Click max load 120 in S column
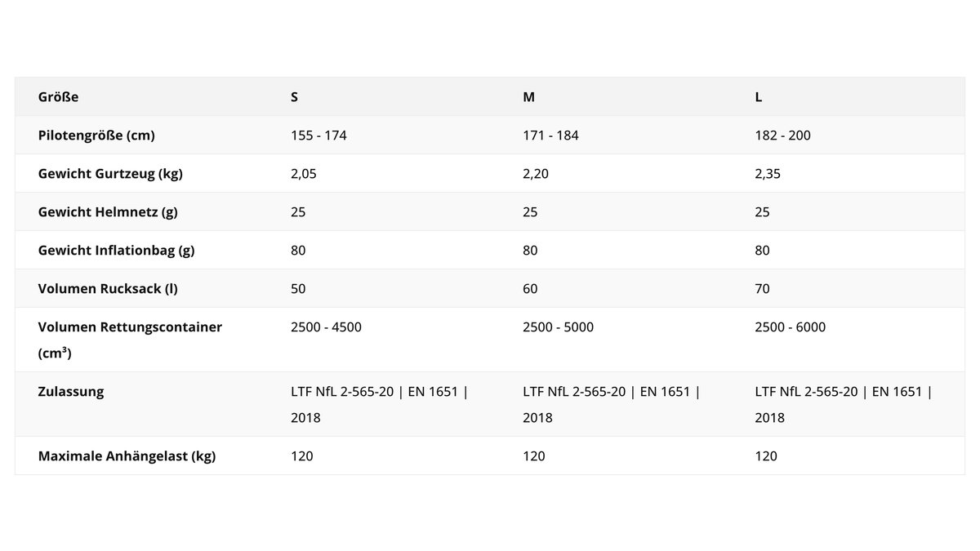This screenshot has width=980, height=551. pyautogui.click(x=301, y=456)
